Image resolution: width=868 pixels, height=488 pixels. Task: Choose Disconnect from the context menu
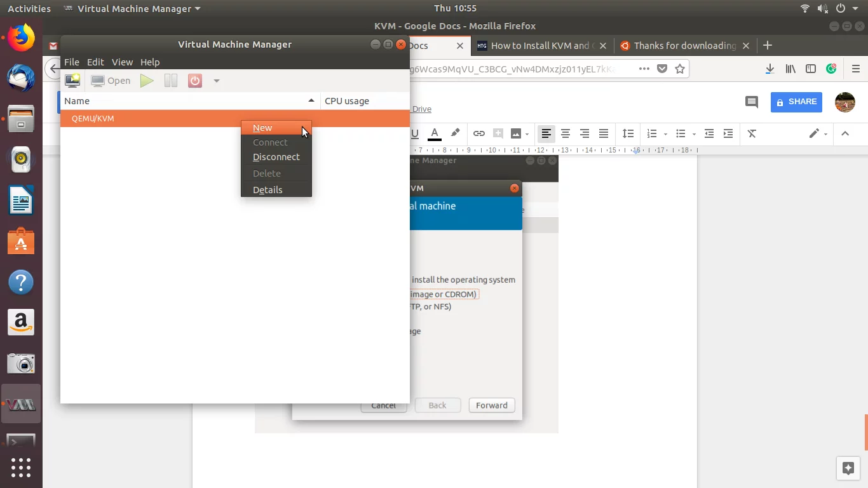276,157
